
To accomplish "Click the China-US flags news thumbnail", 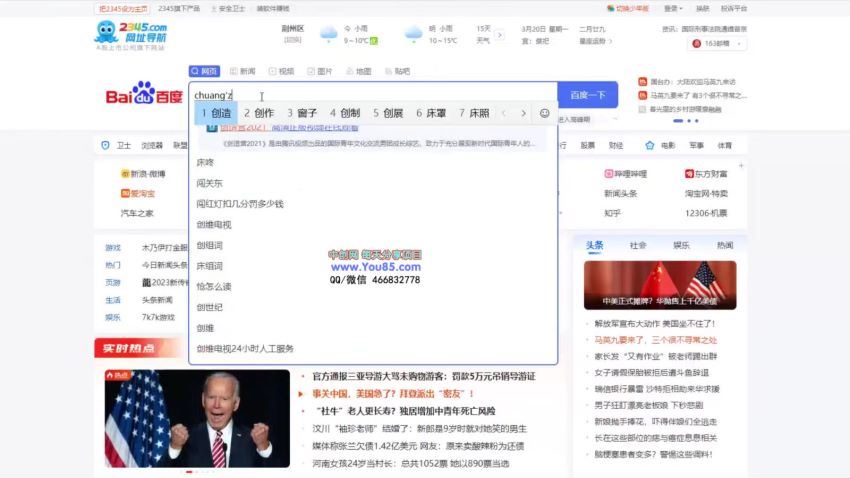I will tap(660, 285).
